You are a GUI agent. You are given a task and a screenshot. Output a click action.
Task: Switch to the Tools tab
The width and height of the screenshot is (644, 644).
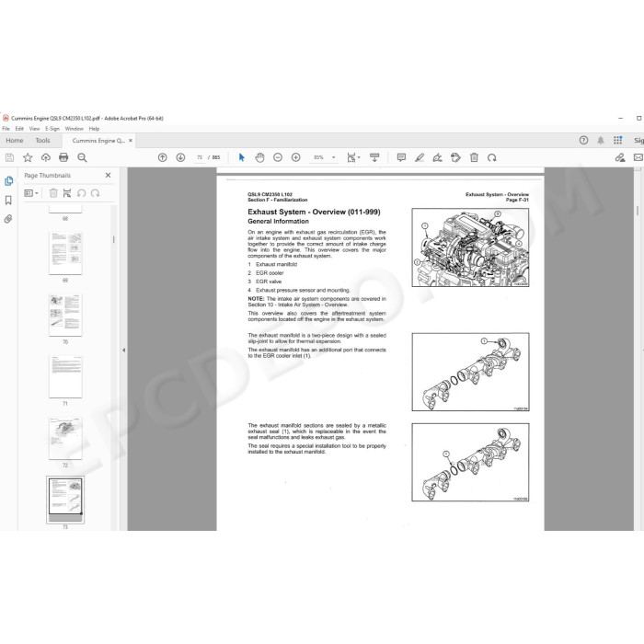[42, 141]
